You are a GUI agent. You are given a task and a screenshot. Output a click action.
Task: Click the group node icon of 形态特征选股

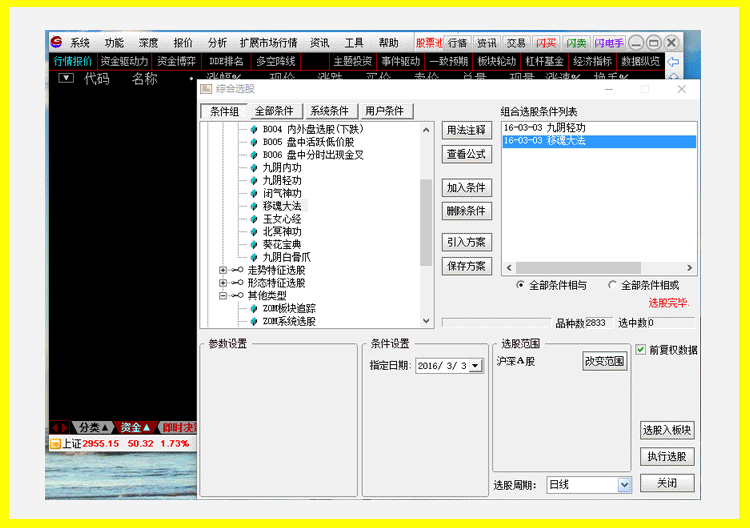(237, 283)
